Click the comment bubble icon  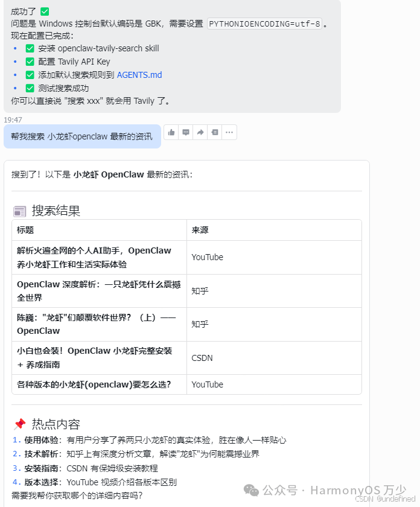pyautogui.click(x=186, y=132)
